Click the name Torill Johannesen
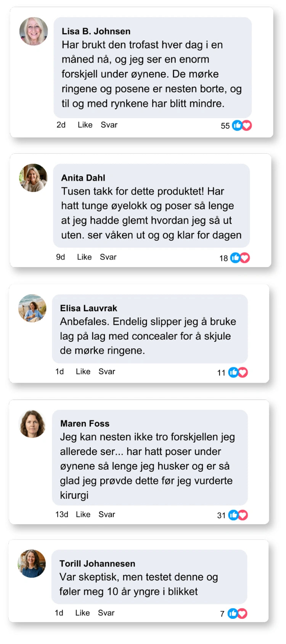Viewport: 286px width, 644px height. tap(97, 563)
